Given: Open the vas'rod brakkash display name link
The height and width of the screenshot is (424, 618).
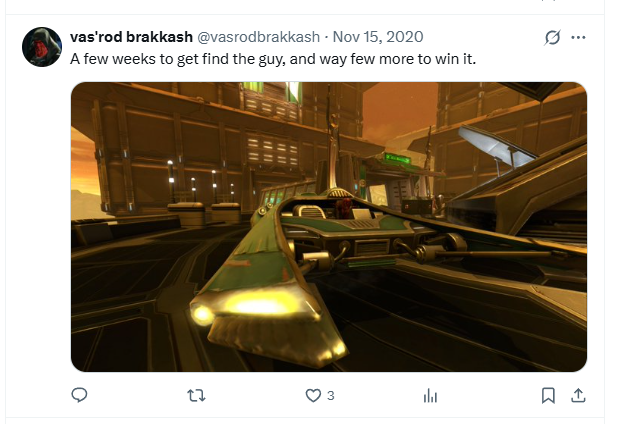Looking at the screenshot, I should (x=131, y=37).
